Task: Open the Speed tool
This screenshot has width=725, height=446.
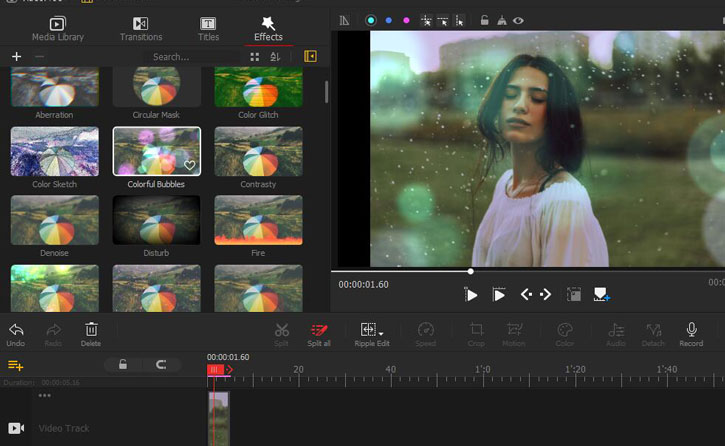Action: 425,335
